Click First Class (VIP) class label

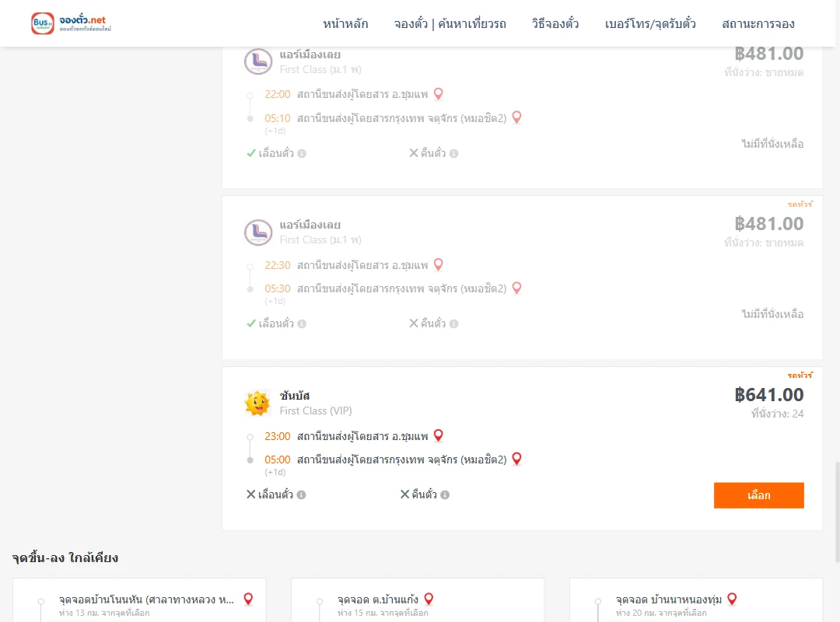click(316, 411)
